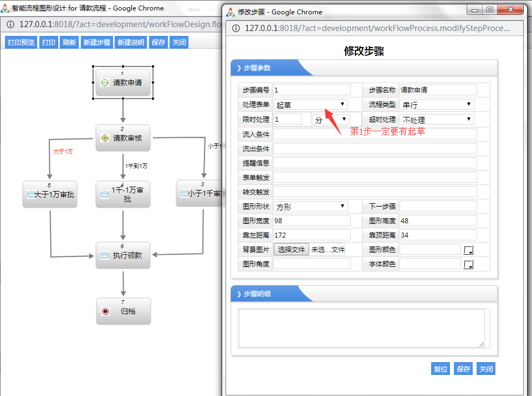Screen dimensions: 532x396
Task: Click the task icon on 1千-1万审批 node
Action: tap(105, 194)
